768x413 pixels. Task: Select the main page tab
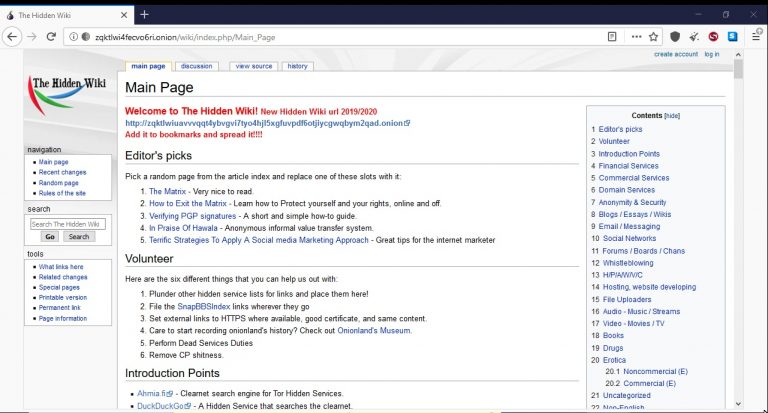[148, 66]
